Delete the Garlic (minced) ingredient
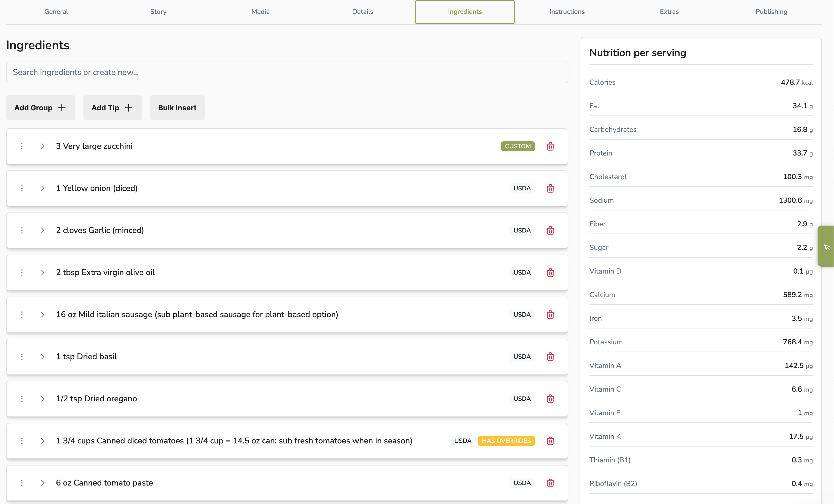This screenshot has height=504, width=834. pyautogui.click(x=550, y=230)
